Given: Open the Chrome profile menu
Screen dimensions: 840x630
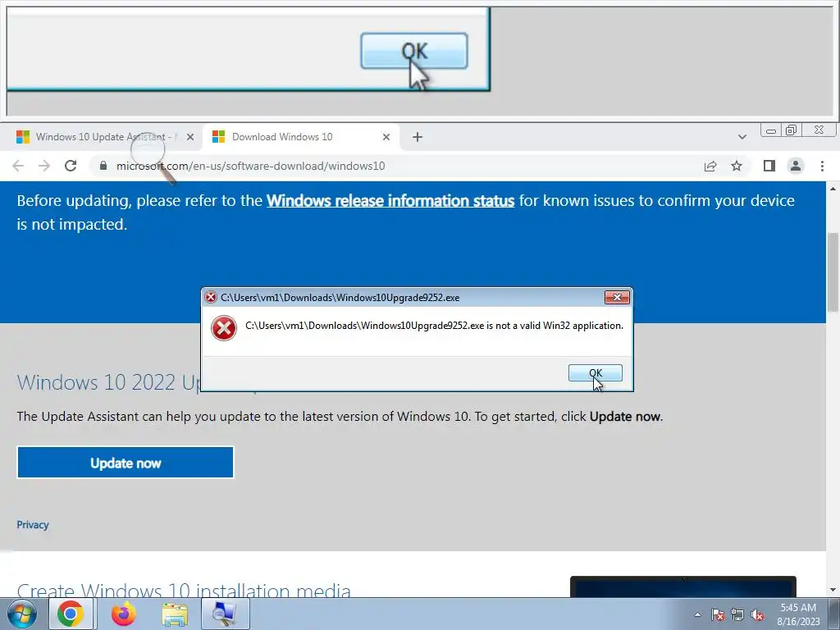Looking at the screenshot, I should click(796, 166).
